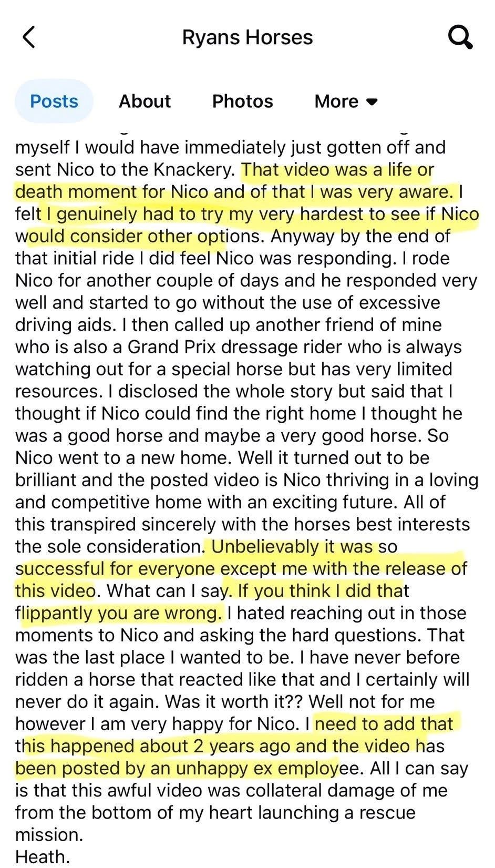
Task: Open the About tab
Action: (x=145, y=101)
